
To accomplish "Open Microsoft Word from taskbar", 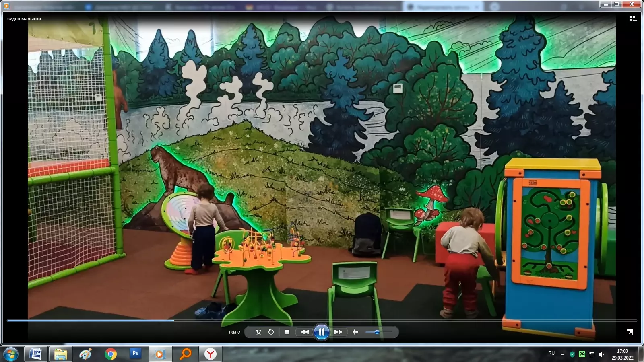I will pyautogui.click(x=36, y=354).
